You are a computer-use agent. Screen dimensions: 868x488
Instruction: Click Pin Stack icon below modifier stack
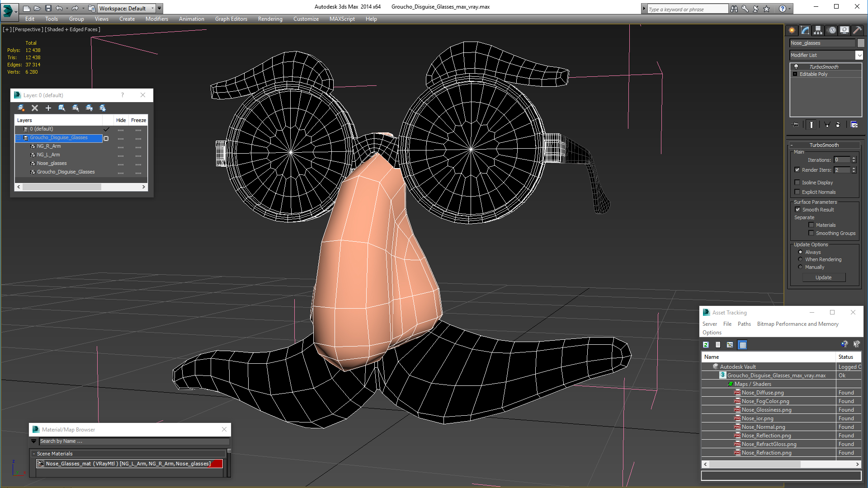(796, 125)
